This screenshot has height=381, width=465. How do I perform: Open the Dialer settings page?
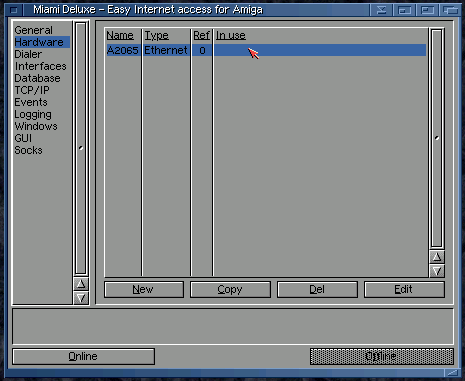tap(28, 54)
